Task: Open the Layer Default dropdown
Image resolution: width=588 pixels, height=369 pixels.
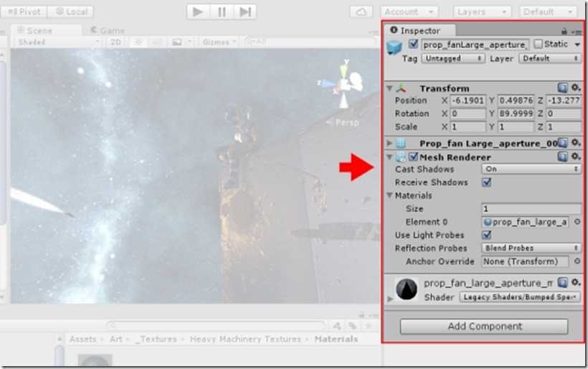Action: [550, 59]
